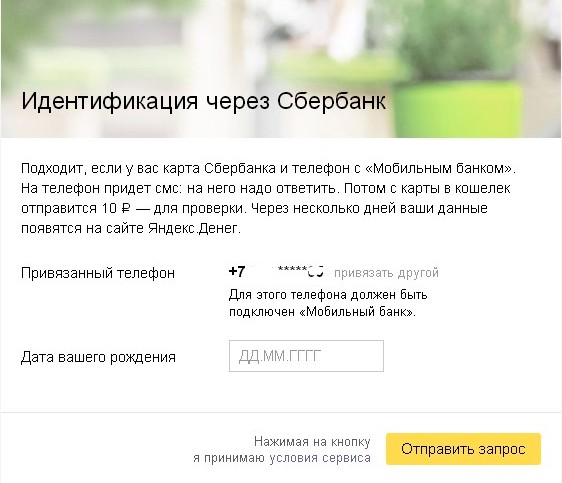Screen dimensions: 562x483
Task: Submit with the "Отправить запрос" button
Action: tap(463, 449)
